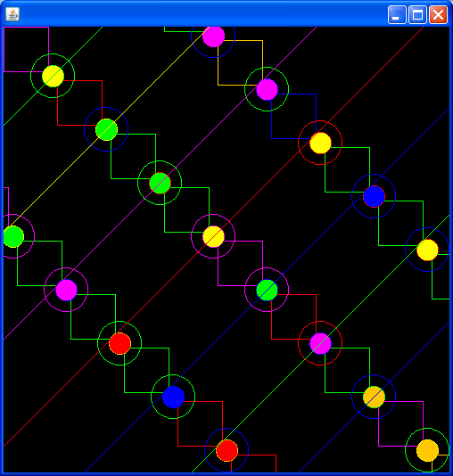Click the orange dot inside the green ring
The width and height of the screenshot is (453, 476).
tap(427, 450)
